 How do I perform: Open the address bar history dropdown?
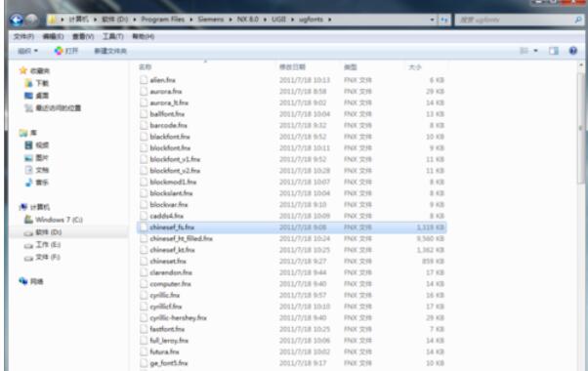point(432,20)
